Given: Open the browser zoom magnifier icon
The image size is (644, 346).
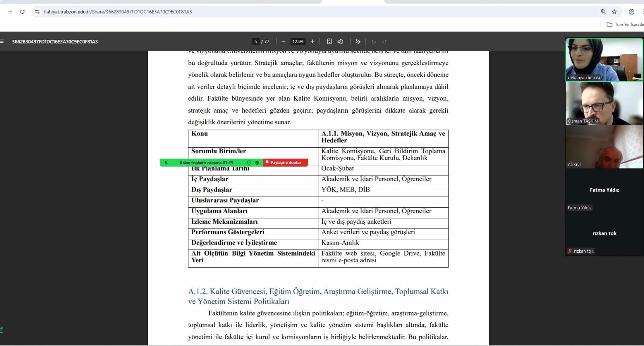Looking at the screenshot, I should coord(603,12).
